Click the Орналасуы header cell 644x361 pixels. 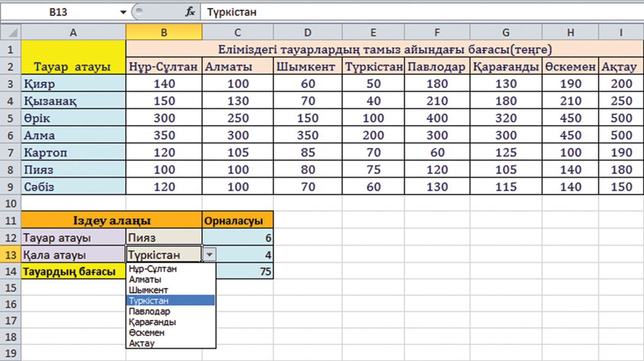pos(237,220)
